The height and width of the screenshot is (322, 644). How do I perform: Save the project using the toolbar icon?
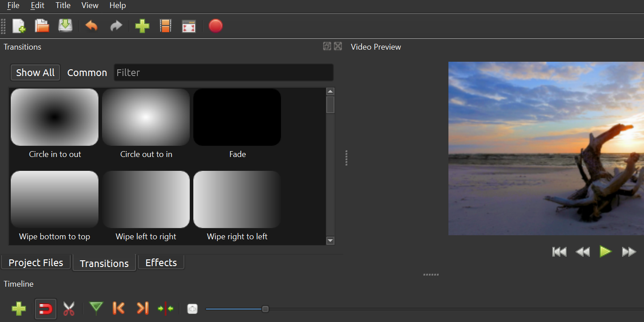point(65,26)
